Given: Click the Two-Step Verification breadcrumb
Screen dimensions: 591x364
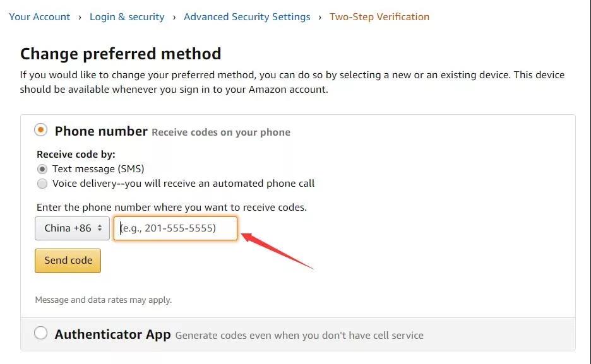Looking at the screenshot, I should pos(379,17).
